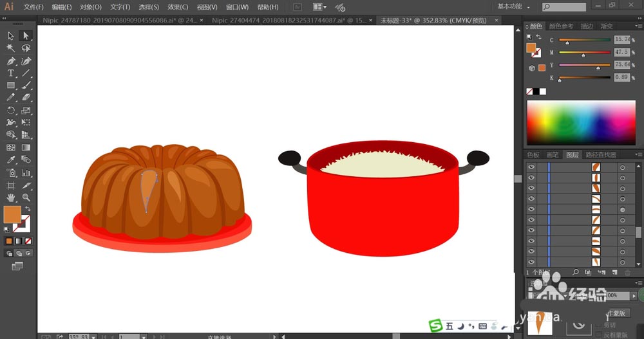
Task: Select the Shape Builder tool
Action: [x=11, y=135]
